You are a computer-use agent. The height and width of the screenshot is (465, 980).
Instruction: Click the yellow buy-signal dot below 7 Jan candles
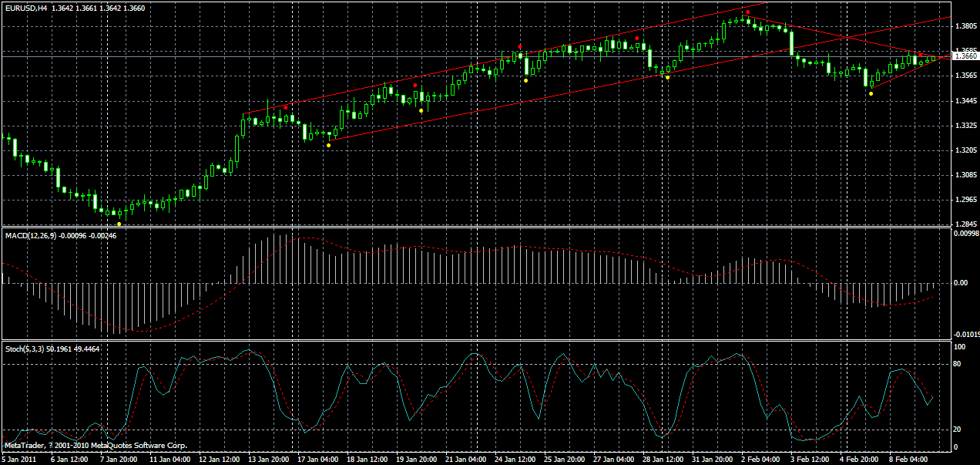coord(119,224)
